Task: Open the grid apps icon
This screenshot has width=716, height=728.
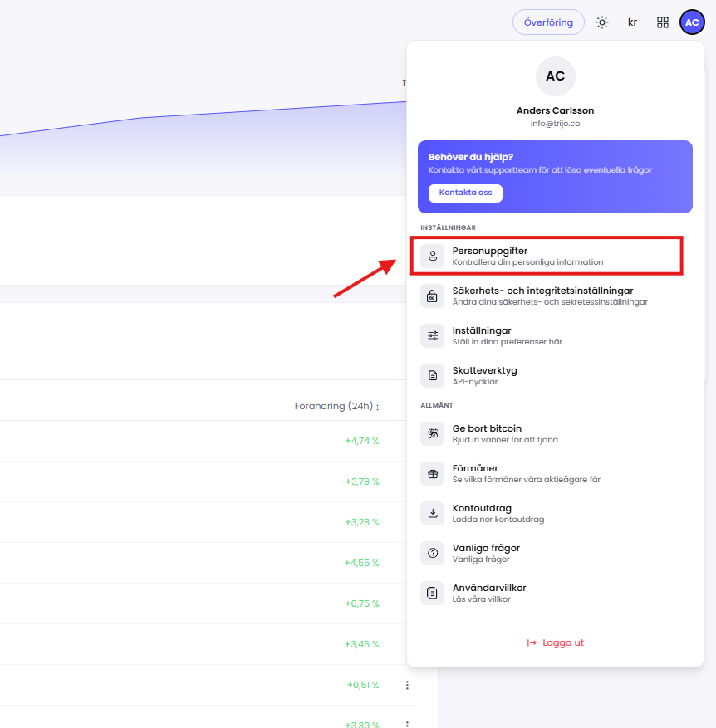Action: click(663, 22)
